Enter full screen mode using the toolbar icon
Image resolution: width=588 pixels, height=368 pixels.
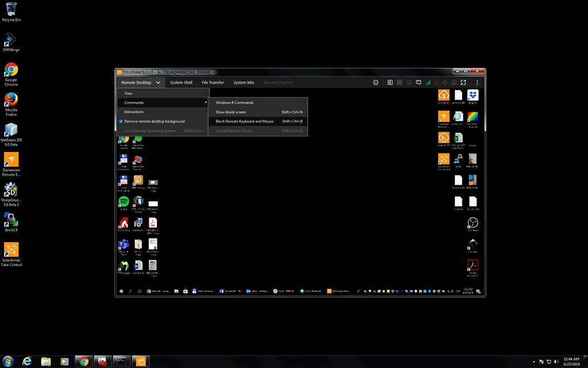463,82
